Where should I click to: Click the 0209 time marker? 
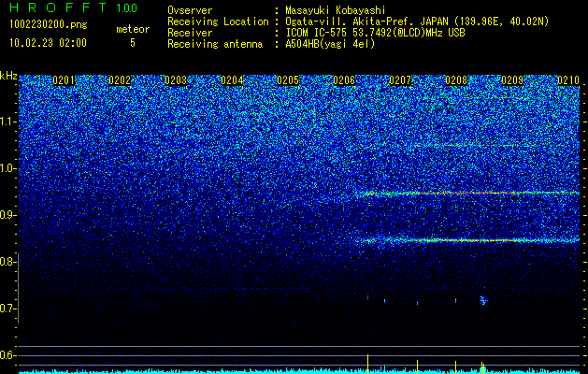(x=512, y=80)
